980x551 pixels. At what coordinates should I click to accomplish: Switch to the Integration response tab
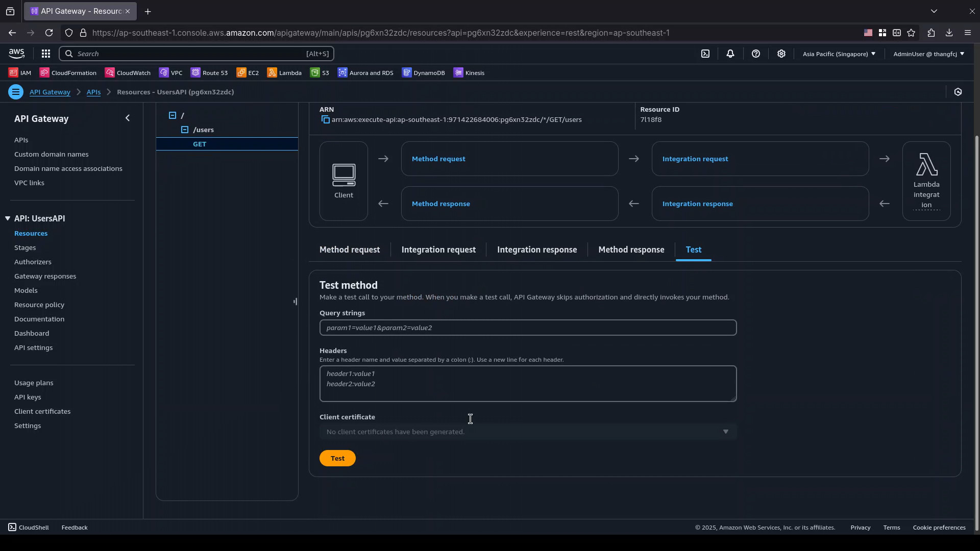(x=537, y=250)
